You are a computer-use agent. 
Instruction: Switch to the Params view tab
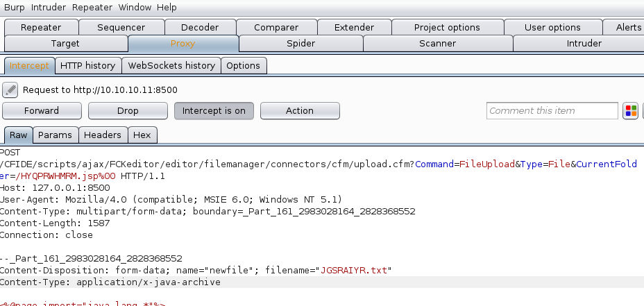tap(55, 135)
